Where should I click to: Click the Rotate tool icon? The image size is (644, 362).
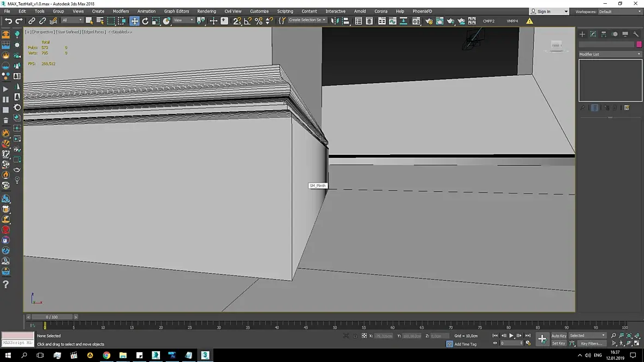pos(145,21)
